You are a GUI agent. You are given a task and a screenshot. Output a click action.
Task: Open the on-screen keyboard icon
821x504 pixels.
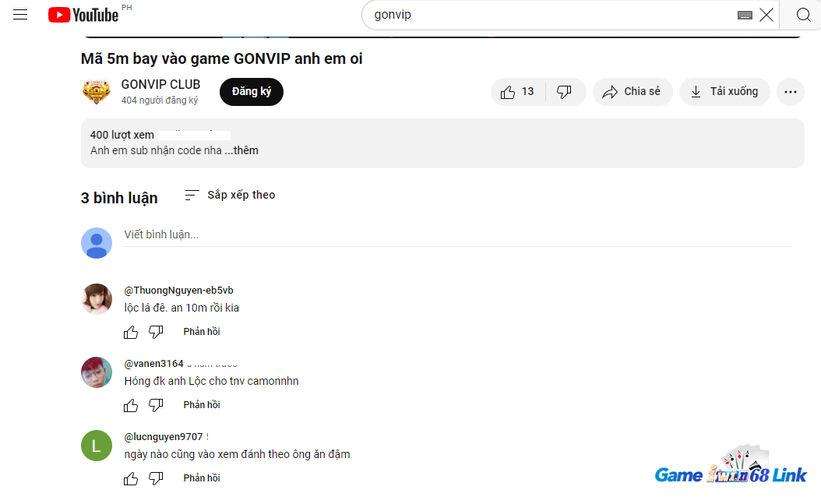744,15
